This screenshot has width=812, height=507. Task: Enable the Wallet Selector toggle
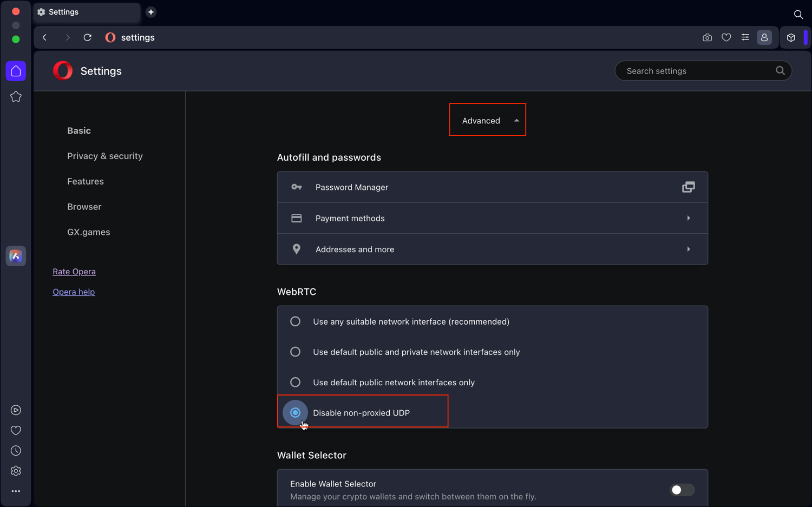tap(682, 490)
